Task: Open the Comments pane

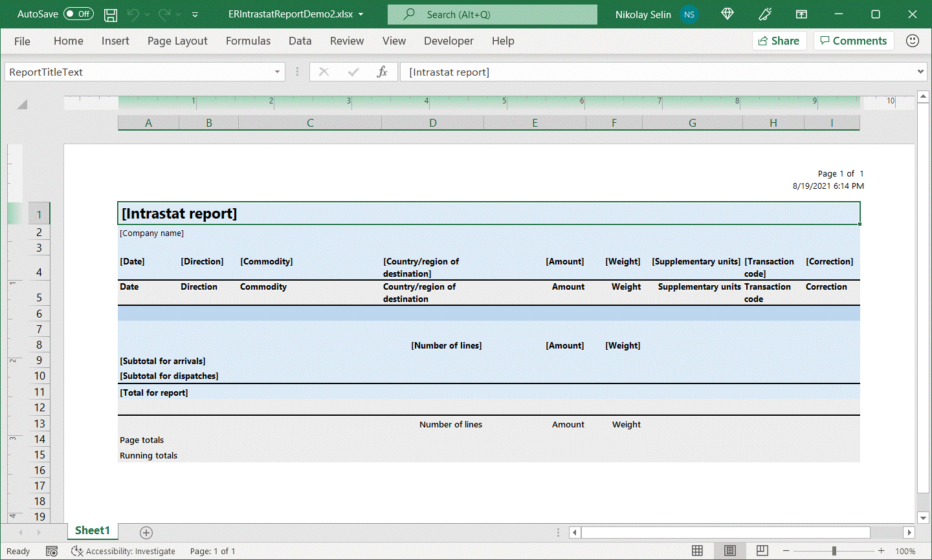Action: click(854, 40)
